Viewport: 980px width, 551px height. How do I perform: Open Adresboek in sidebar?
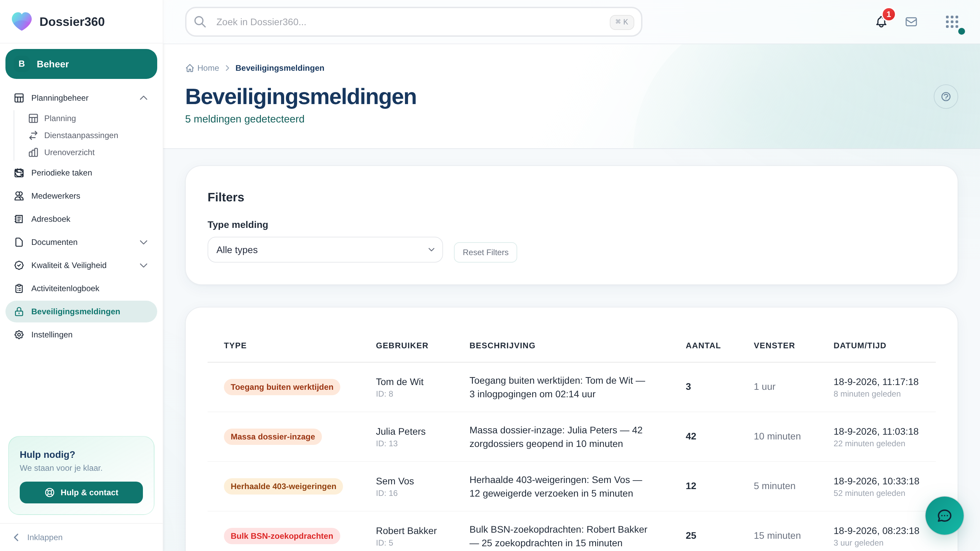pyautogui.click(x=81, y=219)
